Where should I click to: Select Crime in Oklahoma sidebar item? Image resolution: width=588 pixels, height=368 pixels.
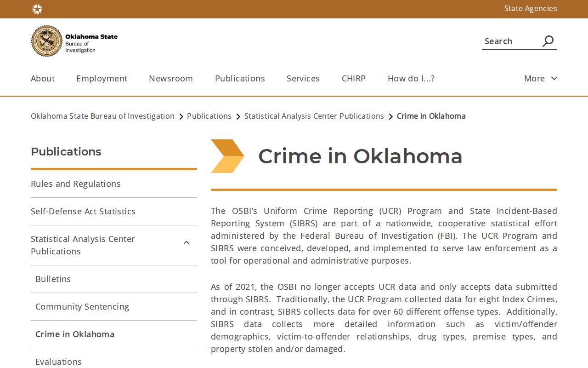tap(75, 334)
